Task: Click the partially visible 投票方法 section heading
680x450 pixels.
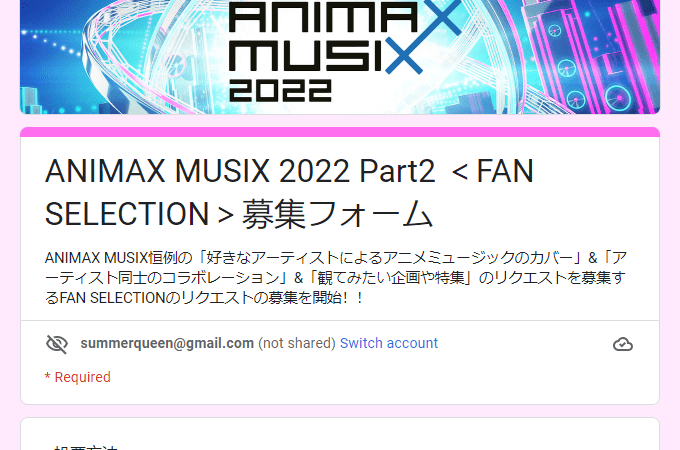Action: point(85,447)
